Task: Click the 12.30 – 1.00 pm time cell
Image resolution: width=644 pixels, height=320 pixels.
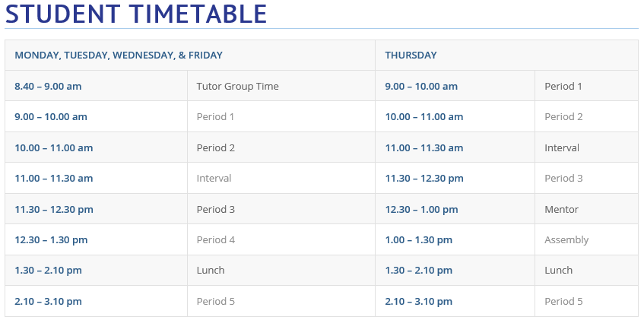Action: [421, 209]
